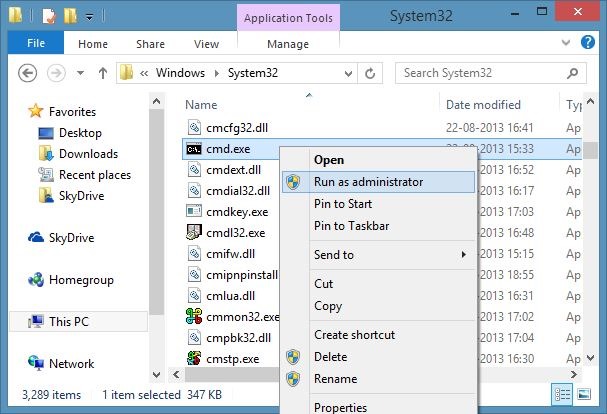The image size is (607, 414).
Task: Choose Pin to Start
Action: click(x=378, y=204)
